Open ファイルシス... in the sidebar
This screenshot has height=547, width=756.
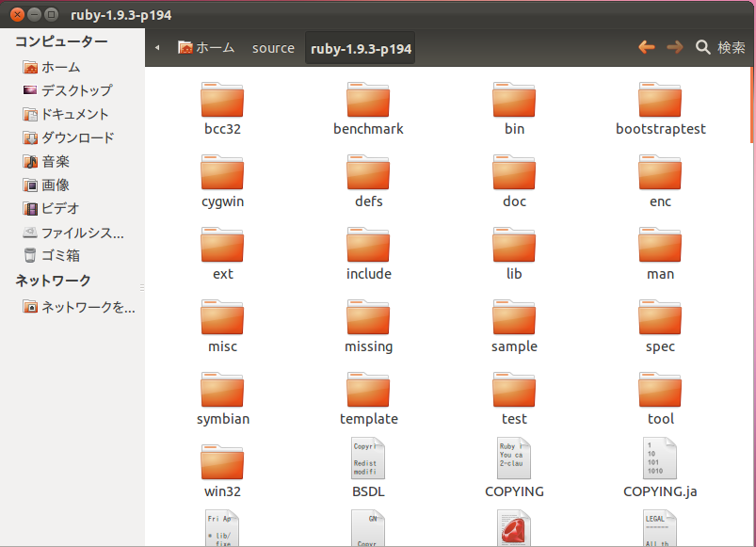point(73,233)
